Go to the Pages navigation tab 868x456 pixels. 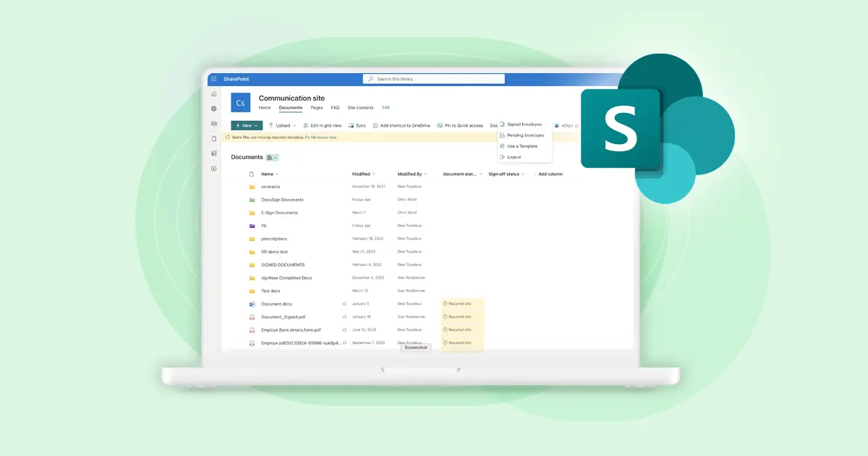(317, 108)
